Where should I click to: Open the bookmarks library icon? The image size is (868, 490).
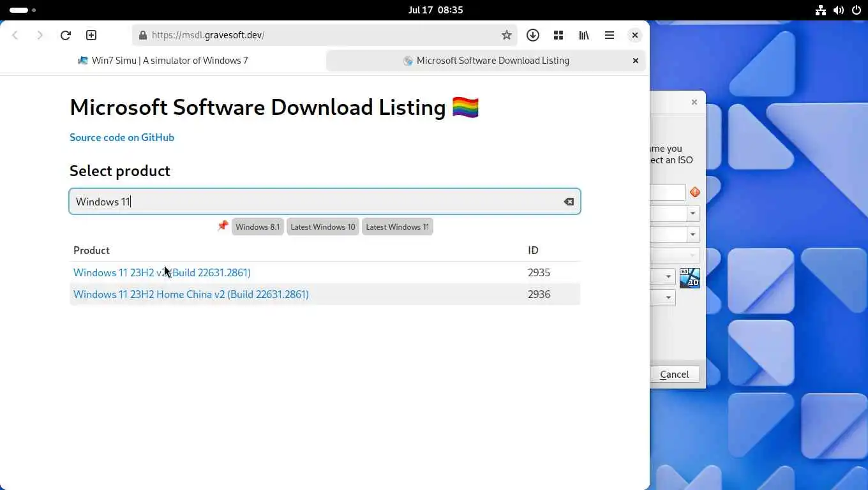pyautogui.click(x=584, y=35)
